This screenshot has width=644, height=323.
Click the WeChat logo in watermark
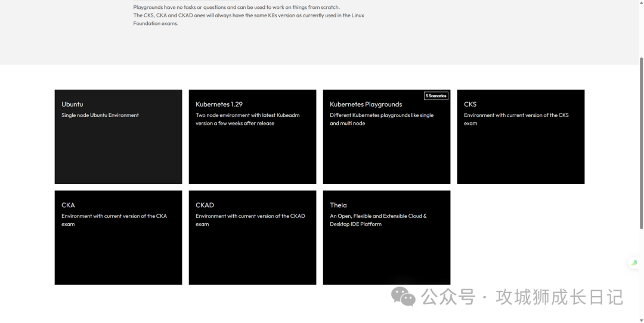[403, 296]
